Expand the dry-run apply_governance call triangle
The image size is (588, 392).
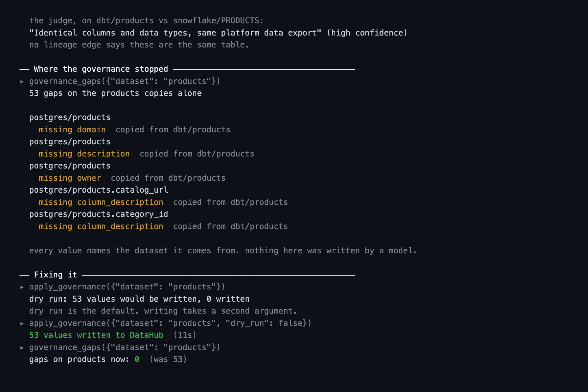pos(22,287)
